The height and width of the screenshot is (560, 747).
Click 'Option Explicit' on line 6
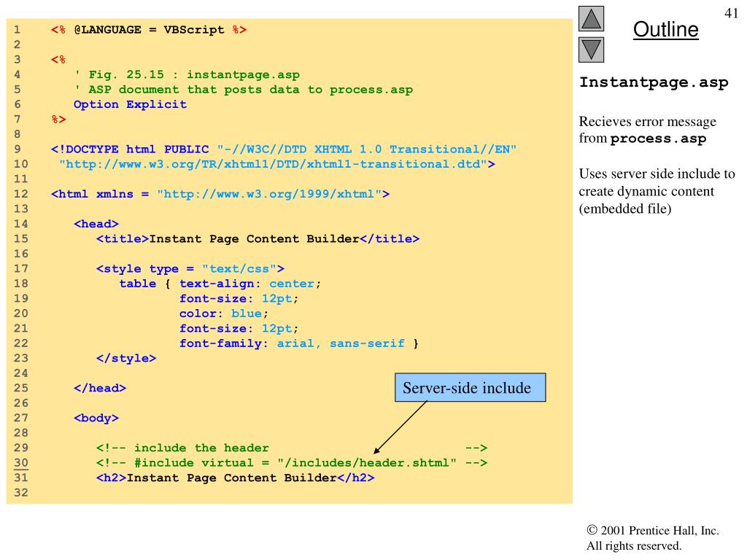[x=130, y=104]
